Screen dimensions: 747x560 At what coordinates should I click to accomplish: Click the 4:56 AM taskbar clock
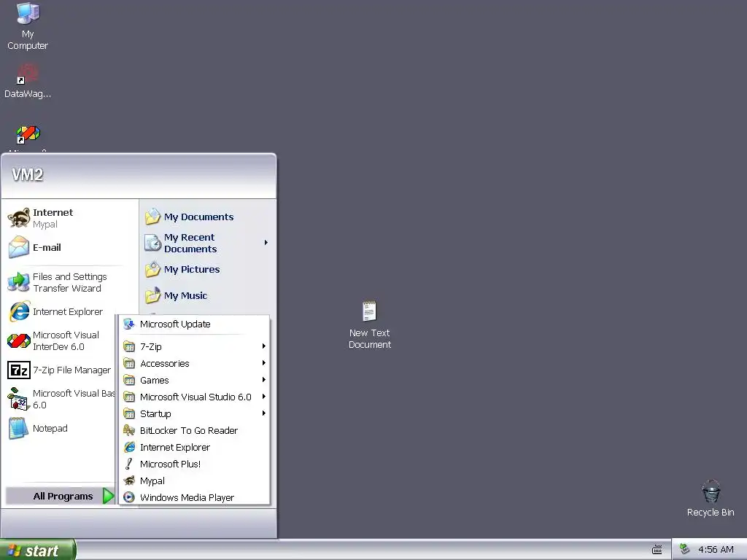[x=716, y=550]
